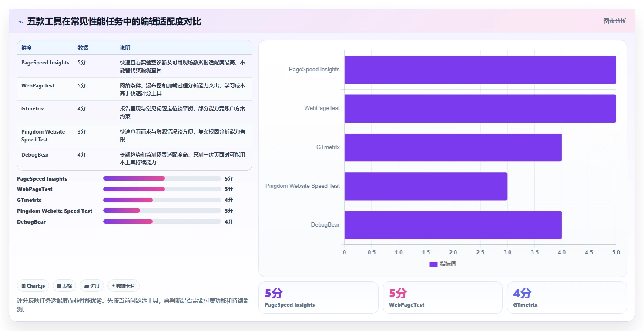Viewport: 644px width, 331px height.
Task: Click DebugBear in the table
Action: [35, 155]
